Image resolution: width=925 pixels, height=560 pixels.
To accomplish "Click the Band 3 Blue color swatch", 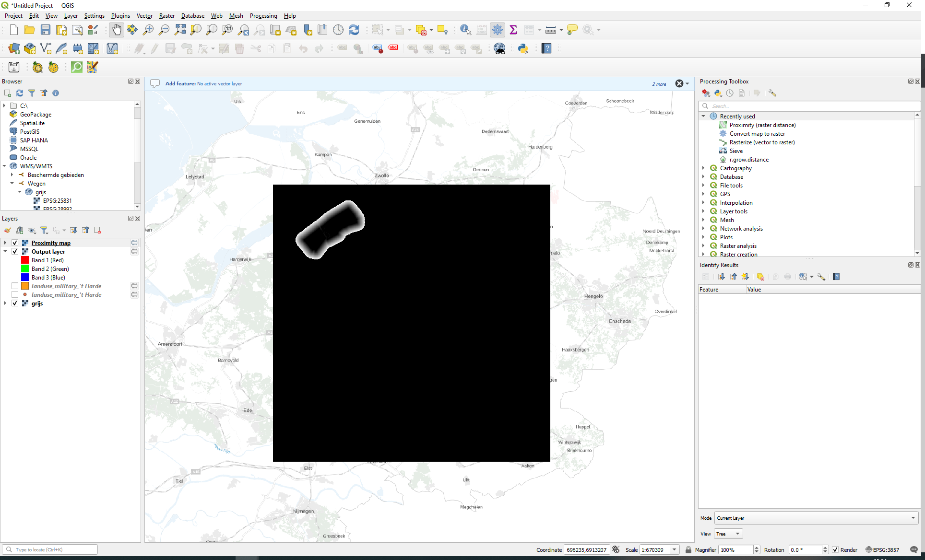I will coord(24,277).
